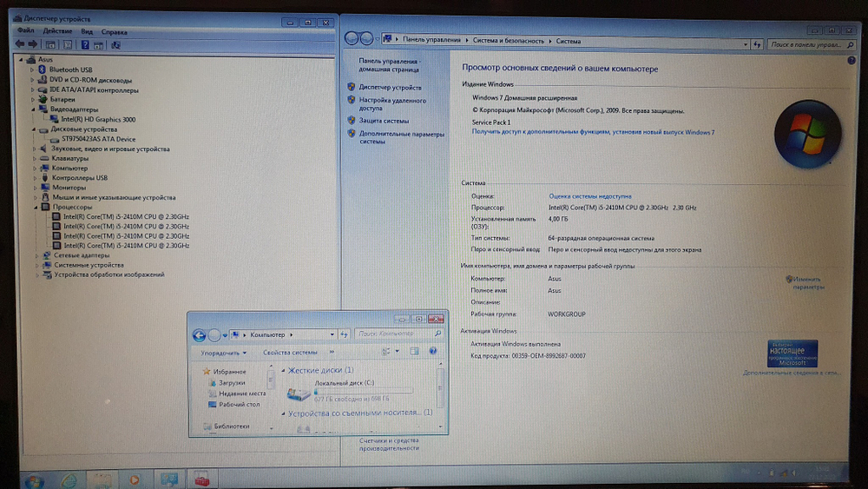Viewport: 868px width, 489px height.
Task: Select ST9750423AS ATA Device in the tree
Action: 98,139
